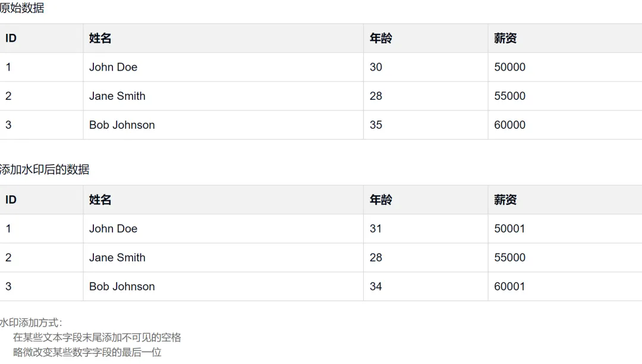Click the 薪资 header in watermarked table
Viewport: 642px width, 364px height.
(505, 200)
